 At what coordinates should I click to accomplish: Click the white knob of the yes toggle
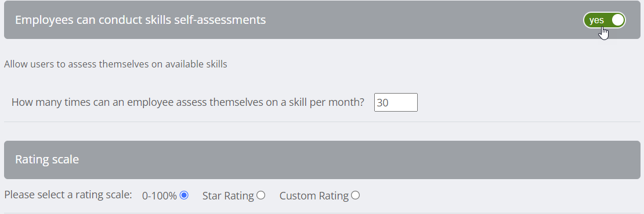pos(617,20)
